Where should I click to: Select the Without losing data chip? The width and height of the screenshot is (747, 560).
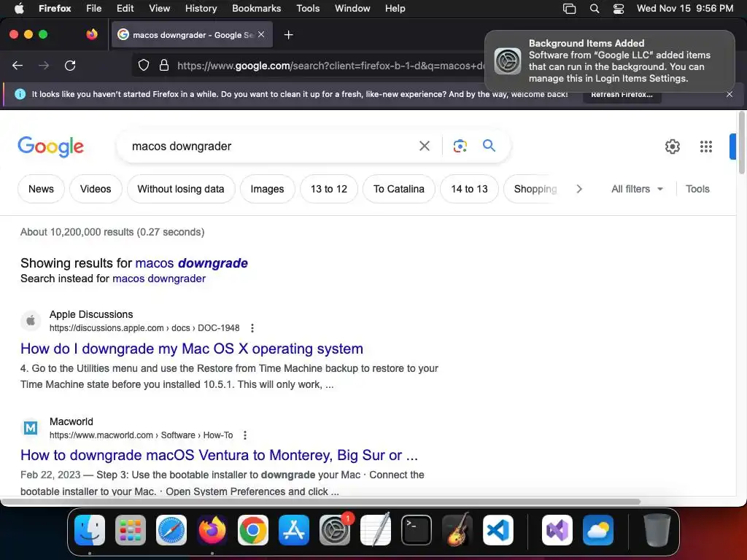181,189
